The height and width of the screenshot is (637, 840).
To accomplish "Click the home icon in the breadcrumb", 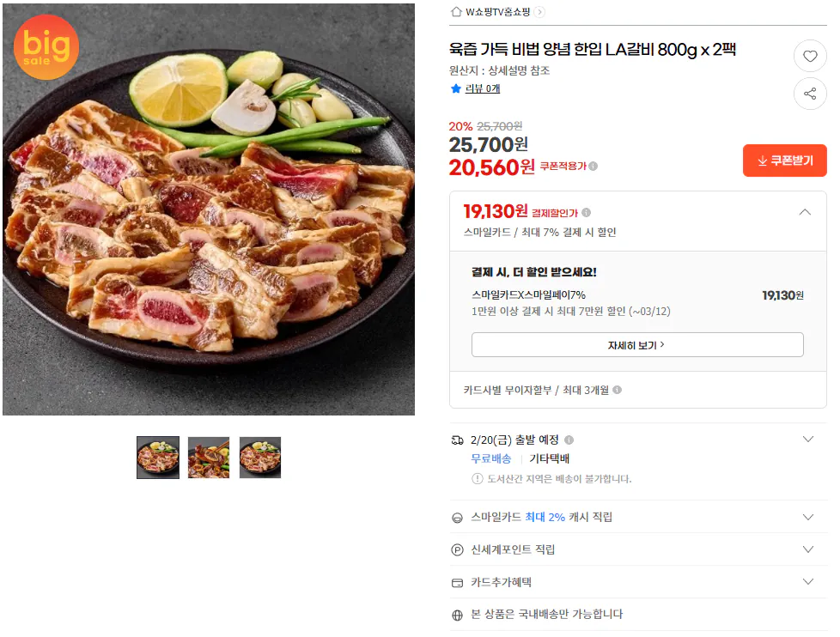I will pos(454,13).
